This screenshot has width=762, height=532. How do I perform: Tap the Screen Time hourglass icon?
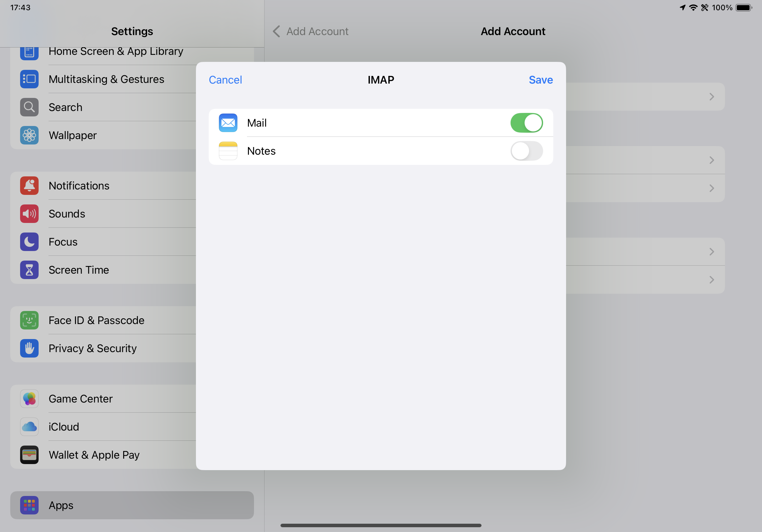pos(29,270)
